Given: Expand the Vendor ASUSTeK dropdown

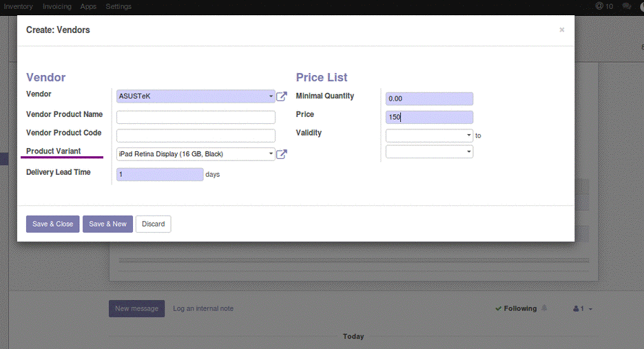Looking at the screenshot, I should (271, 96).
